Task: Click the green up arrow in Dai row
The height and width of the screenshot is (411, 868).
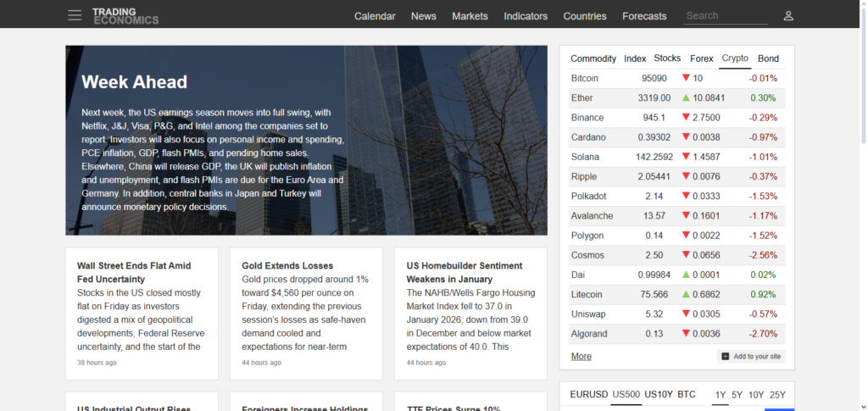Action: (686, 275)
